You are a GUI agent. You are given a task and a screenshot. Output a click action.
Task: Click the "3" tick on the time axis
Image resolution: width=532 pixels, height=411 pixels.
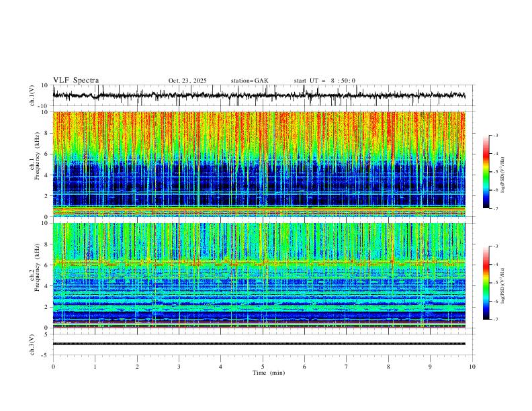(179, 367)
